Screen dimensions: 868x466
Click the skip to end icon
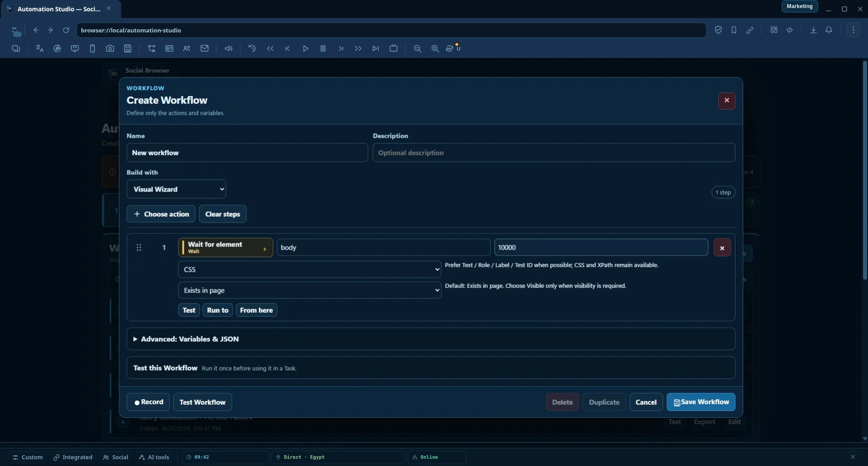375,48
